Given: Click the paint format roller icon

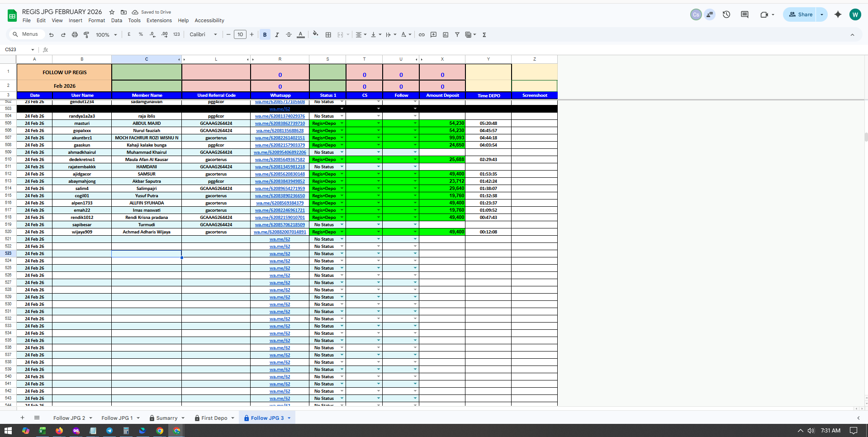Looking at the screenshot, I should [86, 35].
